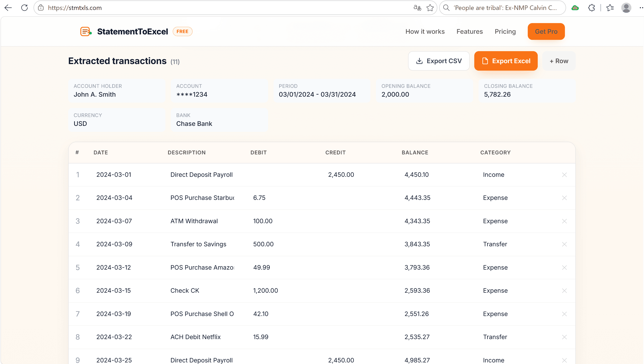Remove the Transfer to Savings row

564,244
